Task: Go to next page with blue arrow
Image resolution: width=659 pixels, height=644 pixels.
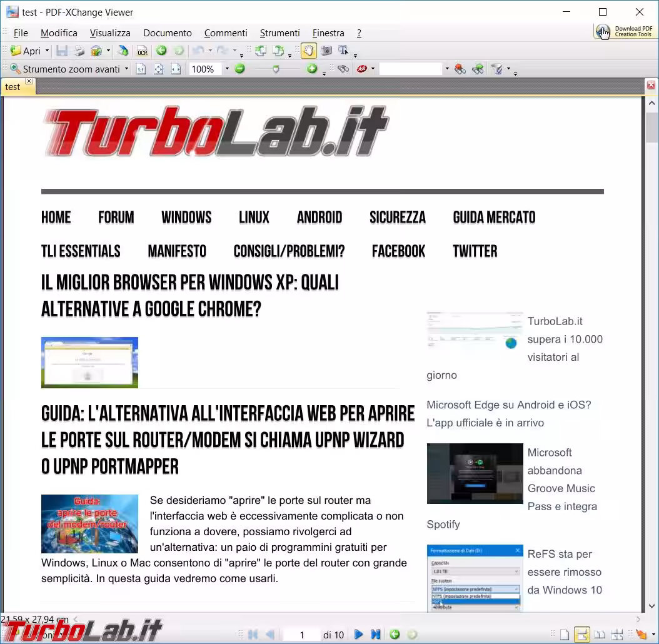Action: tap(358, 634)
